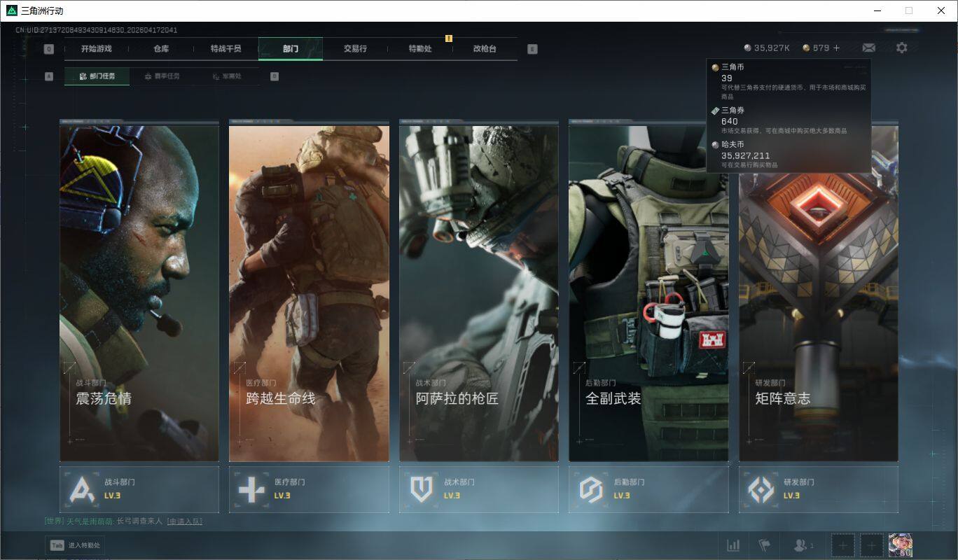Click the 后勤部门 hexagon icon

591,489
